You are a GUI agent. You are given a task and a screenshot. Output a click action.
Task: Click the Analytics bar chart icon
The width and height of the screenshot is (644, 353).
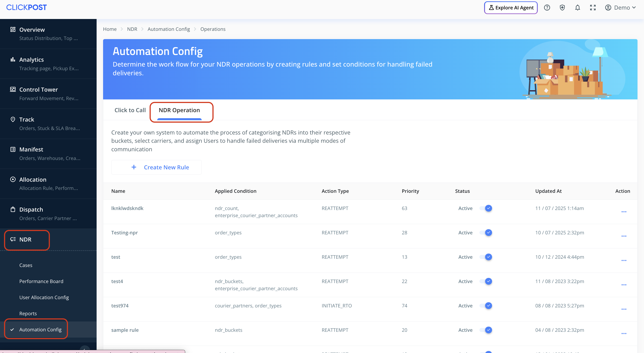[x=13, y=59]
